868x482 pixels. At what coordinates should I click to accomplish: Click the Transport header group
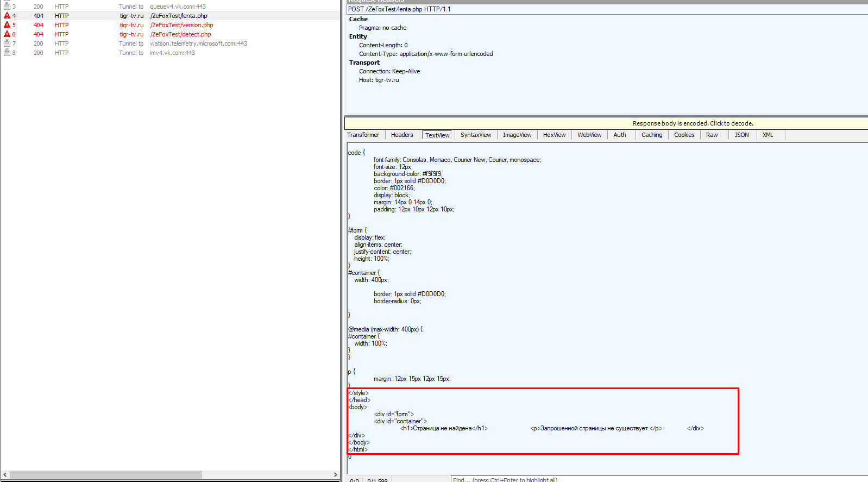[364, 62]
